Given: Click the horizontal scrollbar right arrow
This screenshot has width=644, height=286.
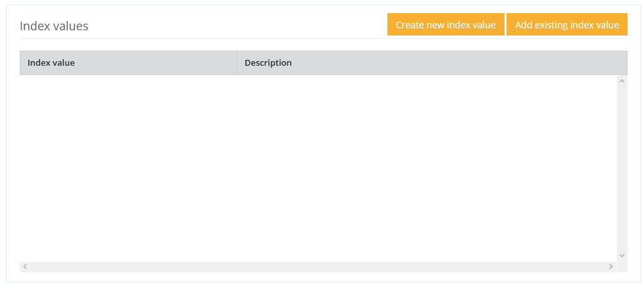Looking at the screenshot, I should pos(611,267).
